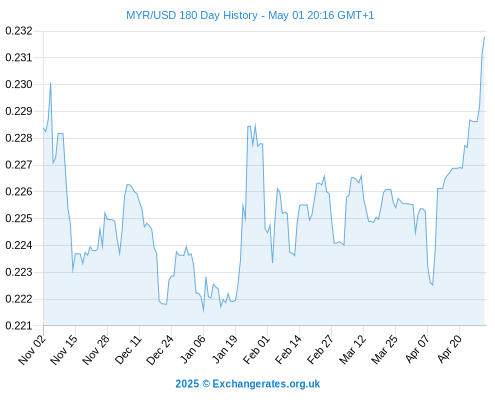Click the Apr 07 date label
The width and height of the screenshot is (495, 400).
[x=417, y=350]
